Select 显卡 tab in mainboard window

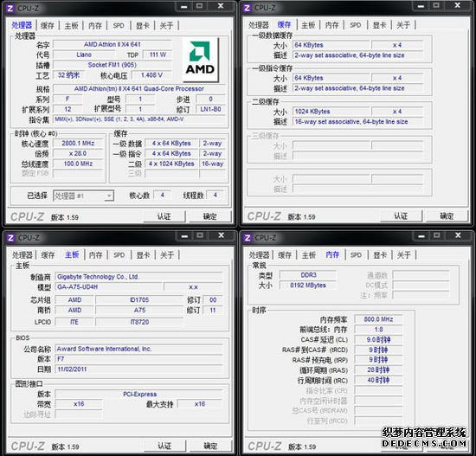coord(143,254)
